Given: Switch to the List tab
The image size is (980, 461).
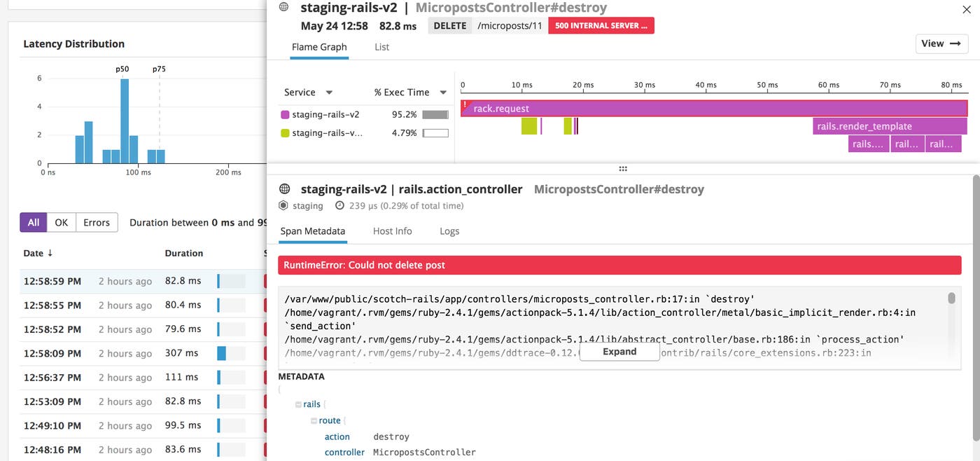Looking at the screenshot, I should [381, 47].
